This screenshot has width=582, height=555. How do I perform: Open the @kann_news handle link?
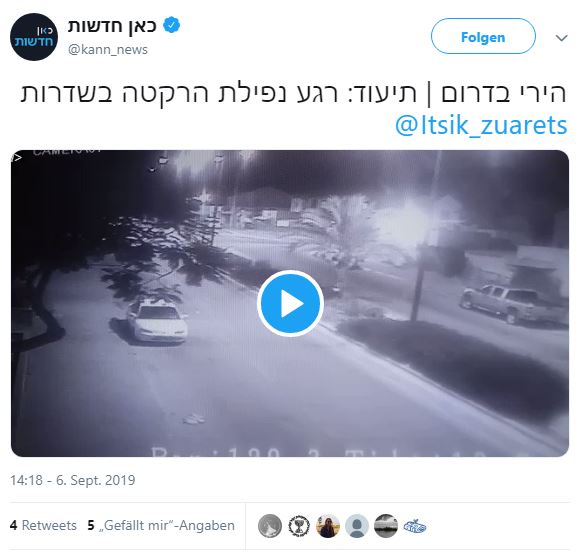click(108, 50)
